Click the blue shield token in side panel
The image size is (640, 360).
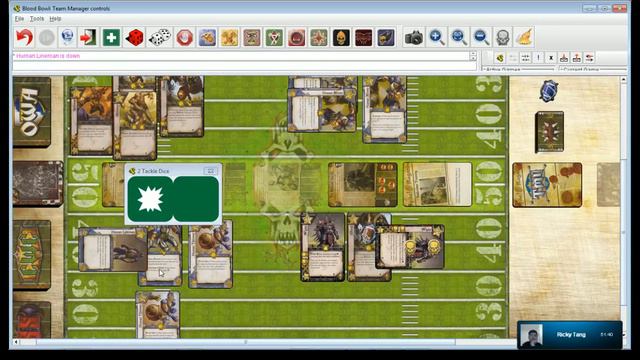coord(549,91)
